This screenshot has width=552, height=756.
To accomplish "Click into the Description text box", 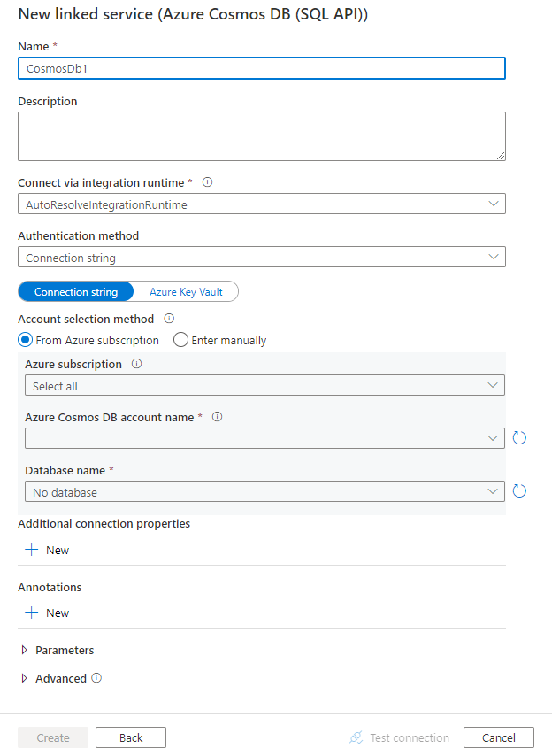I will pos(262,136).
